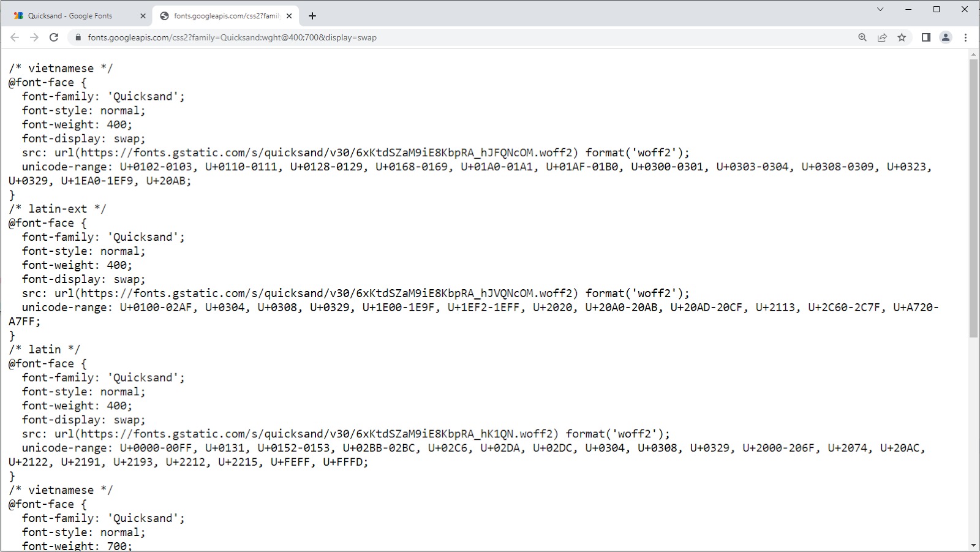
Task: Go back to the previous page
Action: pos(15,37)
